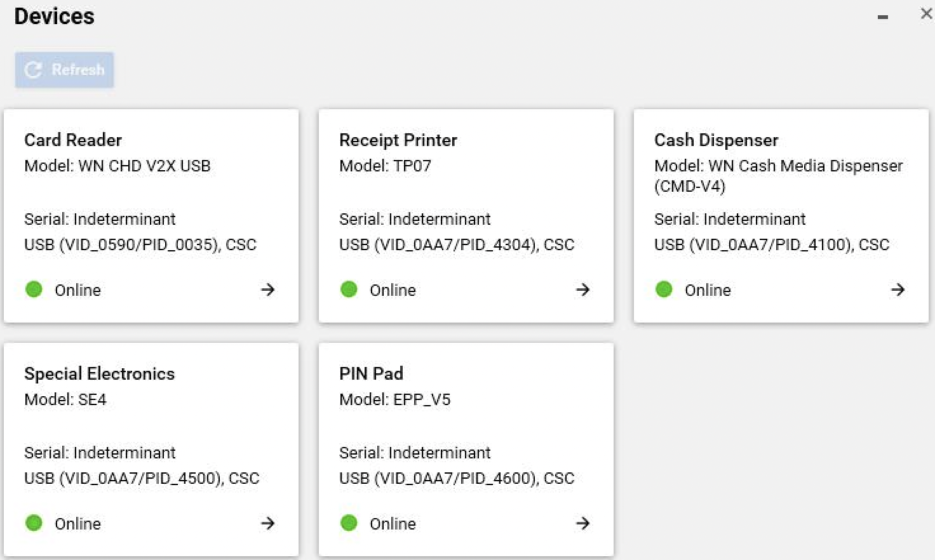Click Cash Dispenser green status indicator
The width and height of the screenshot is (935, 560).
pyautogui.click(x=664, y=290)
